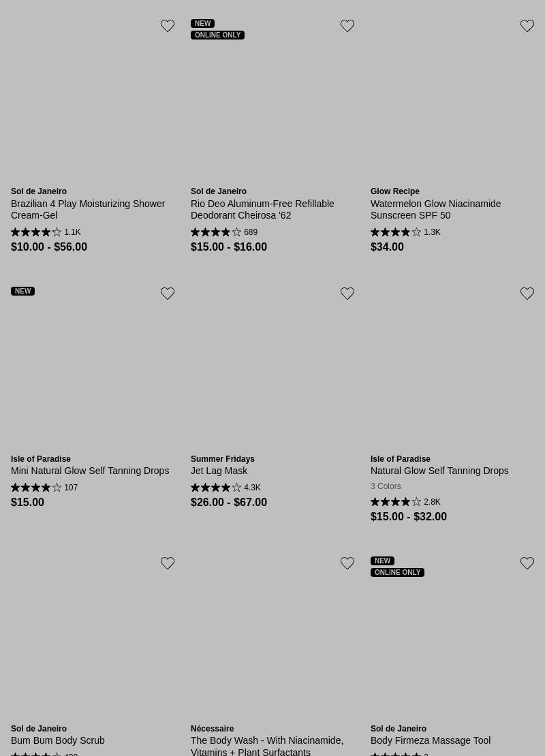This screenshot has height=756, width=545.
Task: Click heart icon for Rio Deo Deodorant
Action: coord(347,26)
